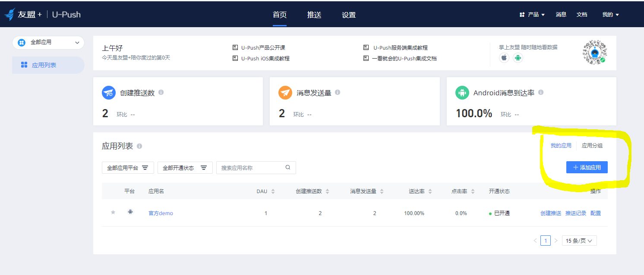
Task: Click the 创建推送数 blue plane icon
Action: (108, 93)
